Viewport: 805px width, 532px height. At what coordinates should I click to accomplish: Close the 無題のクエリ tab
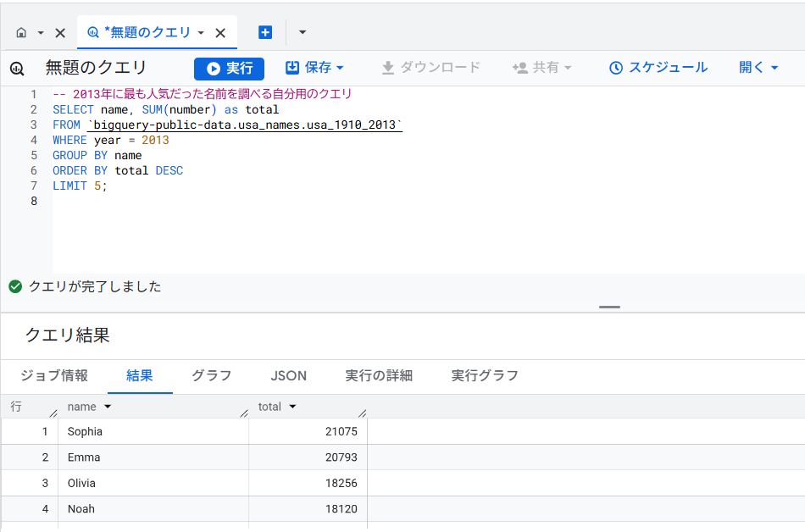click(220, 33)
